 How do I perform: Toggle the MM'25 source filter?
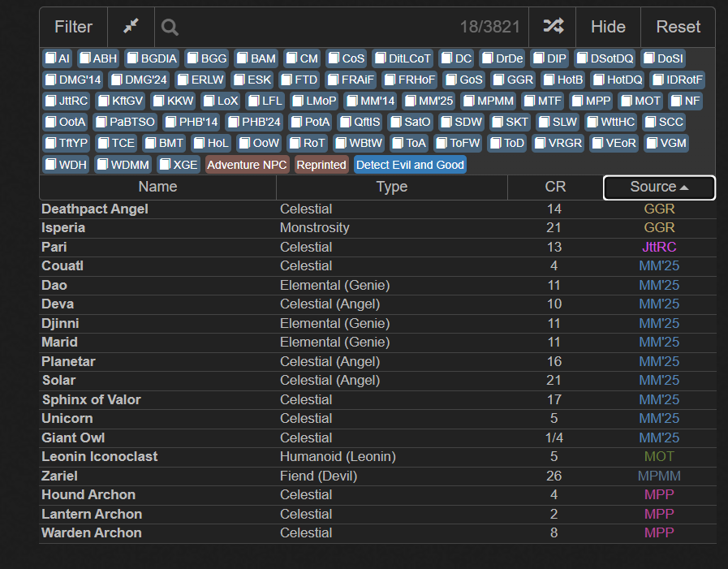(429, 101)
